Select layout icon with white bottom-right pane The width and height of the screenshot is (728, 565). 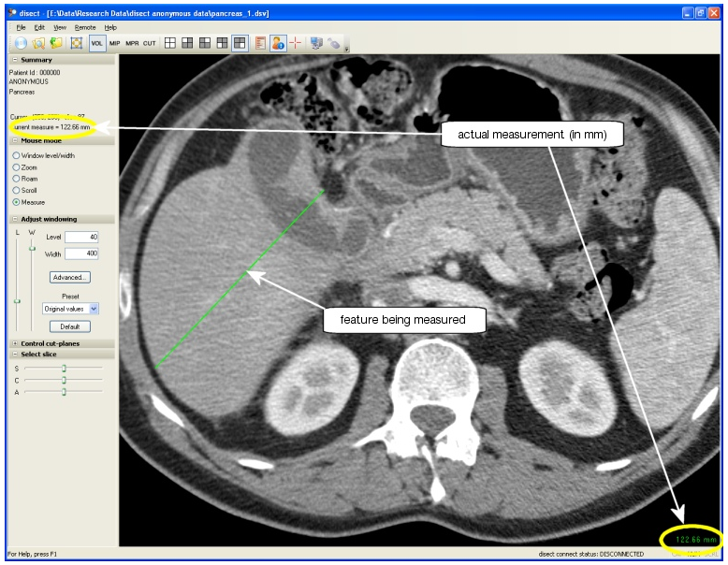[240, 43]
